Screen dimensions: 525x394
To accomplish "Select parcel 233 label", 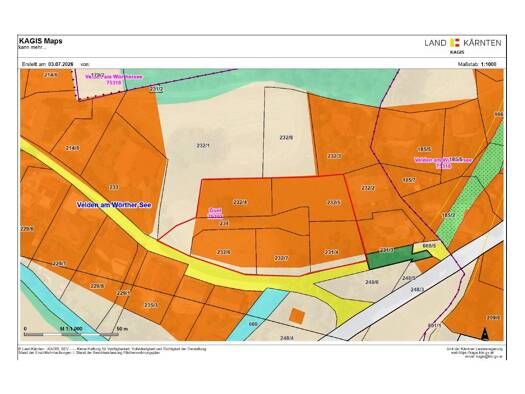I will tap(114, 187).
